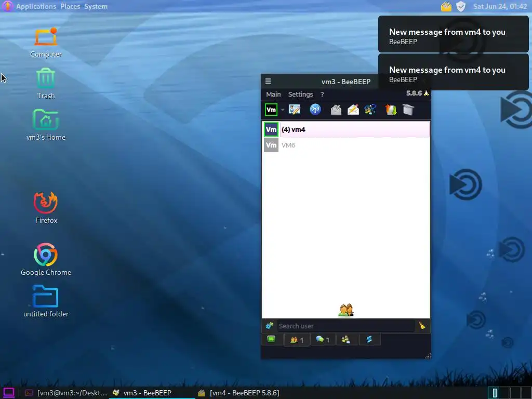
Task: Click the network users orbit icon
Action: pos(370,110)
